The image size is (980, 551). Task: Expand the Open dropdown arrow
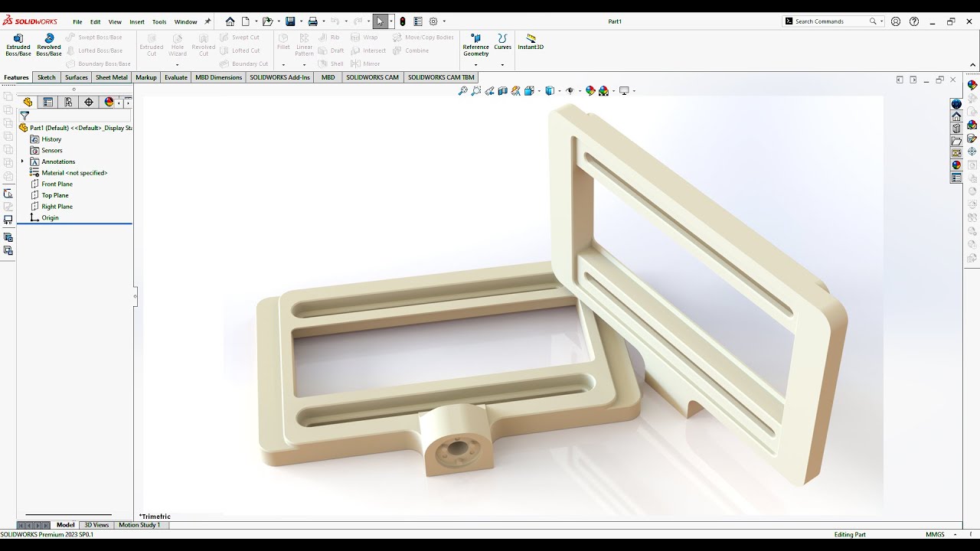[278, 21]
